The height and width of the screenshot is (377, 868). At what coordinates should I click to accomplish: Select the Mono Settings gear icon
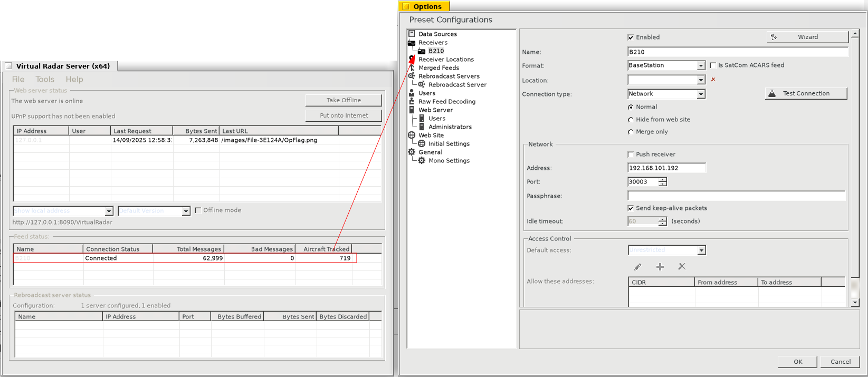(x=422, y=160)
